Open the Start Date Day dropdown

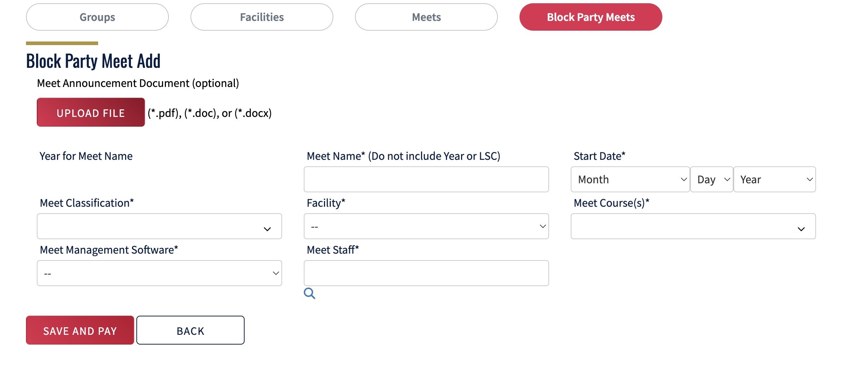tap(712, 179)
